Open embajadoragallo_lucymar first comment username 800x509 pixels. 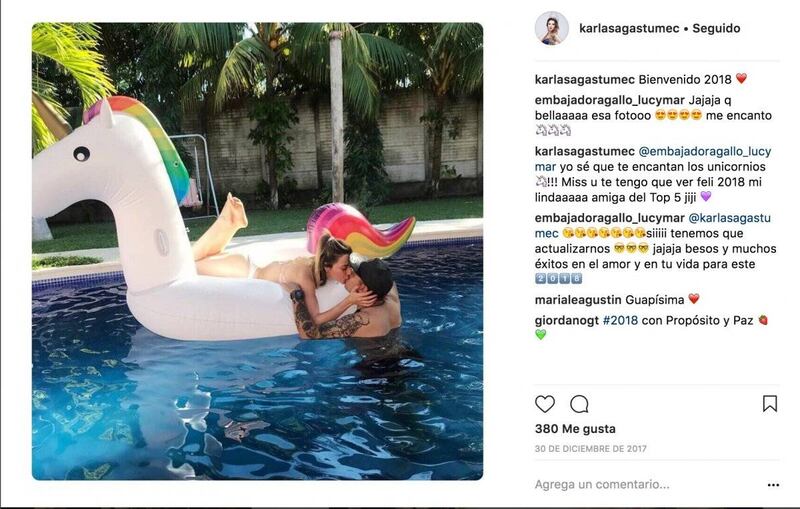(x=610, y=100)
